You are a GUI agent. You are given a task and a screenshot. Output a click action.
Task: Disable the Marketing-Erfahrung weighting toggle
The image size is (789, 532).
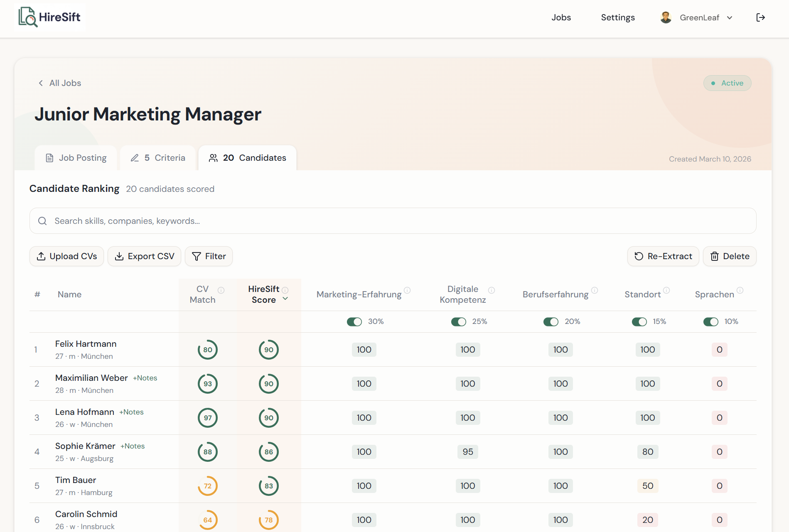(x=354, y=321)
